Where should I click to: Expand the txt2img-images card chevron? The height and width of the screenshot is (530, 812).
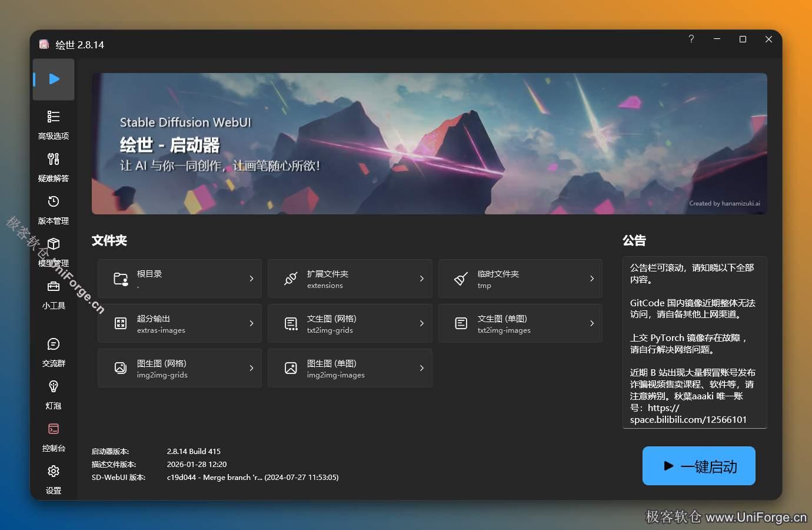click(x=592, y=323)
